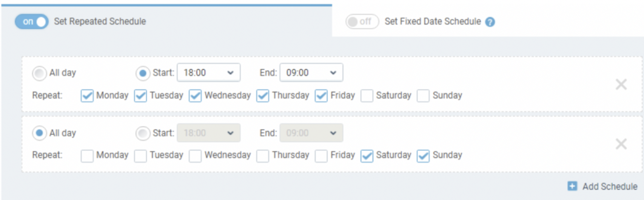This screenshot has height=200, width=644.
Task: Remove the first schedule with its X icon
Action: point(621,84)
